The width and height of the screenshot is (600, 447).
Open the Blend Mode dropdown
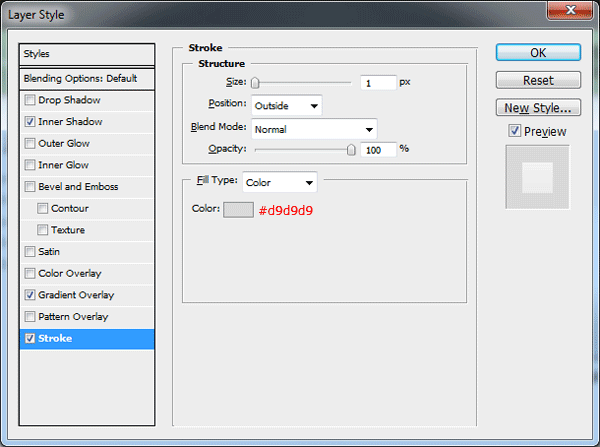pyautogui.click(x=314, y=129)
